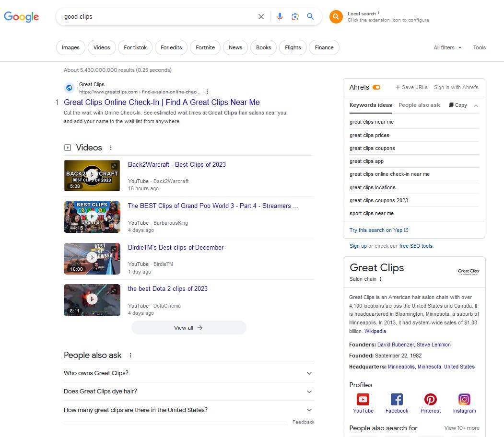Toggle the Ahrefs orange switch

point(376,87)
